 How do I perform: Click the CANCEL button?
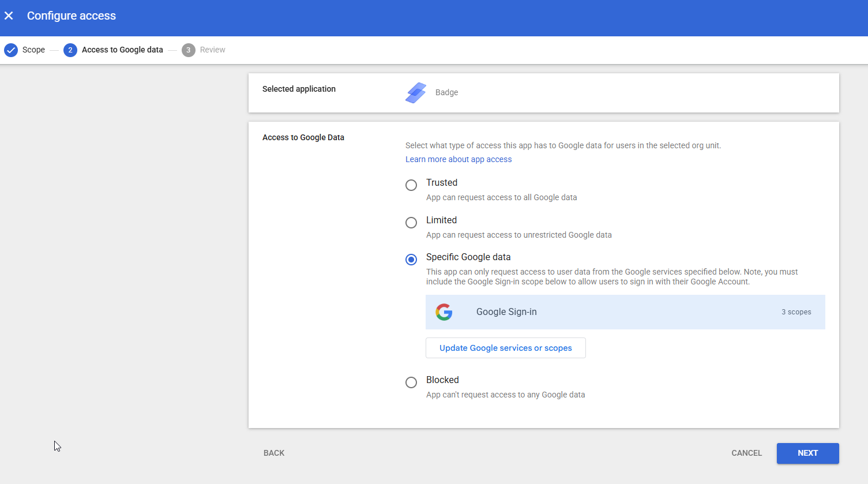(x=747, y=453)
